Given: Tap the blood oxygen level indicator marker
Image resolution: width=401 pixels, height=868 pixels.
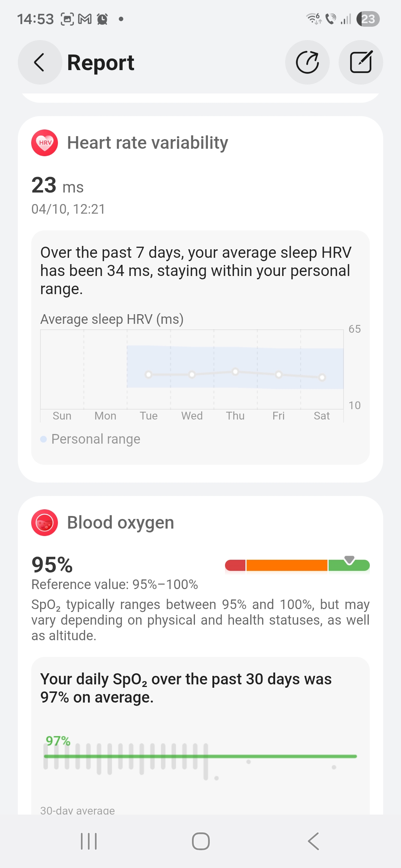Looking at the screenshot, I should (x=349, y=560).
